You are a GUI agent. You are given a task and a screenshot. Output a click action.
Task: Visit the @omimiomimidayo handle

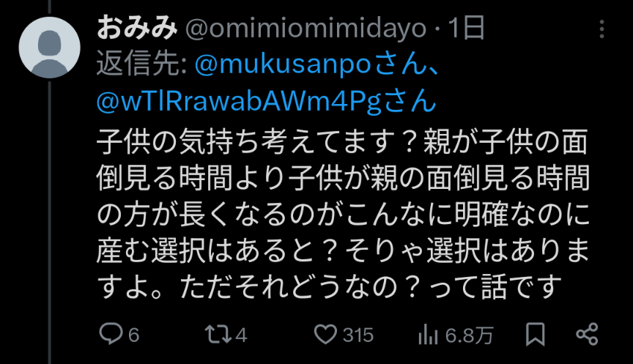point(306,29)
